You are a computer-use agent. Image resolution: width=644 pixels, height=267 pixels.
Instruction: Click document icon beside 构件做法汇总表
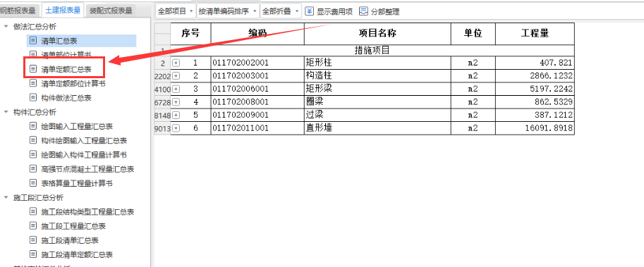pos(33,98)
